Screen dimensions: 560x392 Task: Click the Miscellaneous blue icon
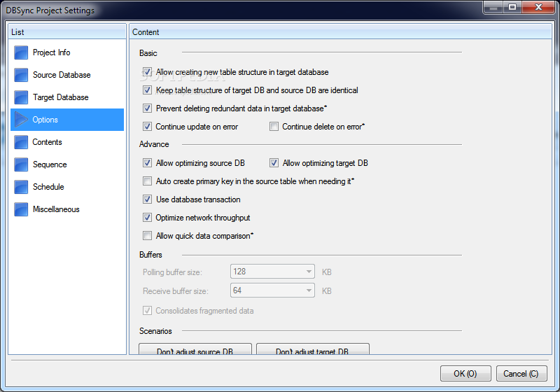(21, 209)
